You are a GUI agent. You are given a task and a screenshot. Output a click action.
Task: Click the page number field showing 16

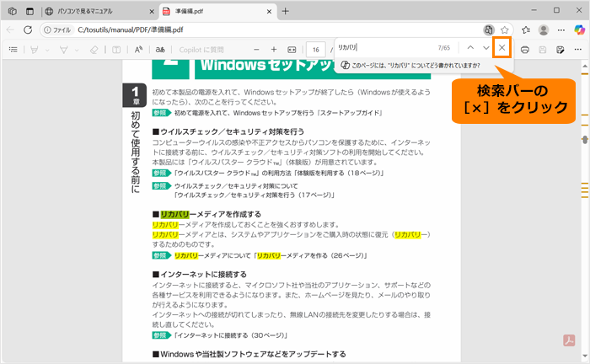point(316,50)
